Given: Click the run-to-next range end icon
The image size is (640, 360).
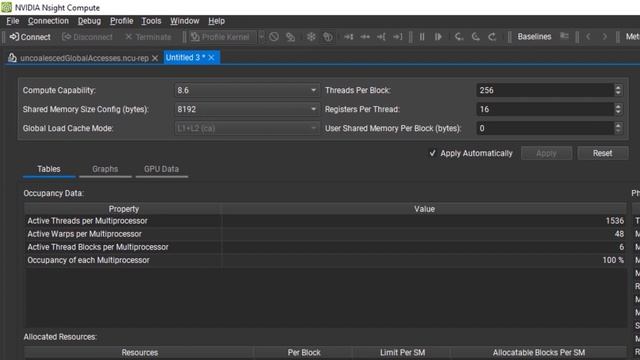Looking at the screenshot, I should point(397,37).
